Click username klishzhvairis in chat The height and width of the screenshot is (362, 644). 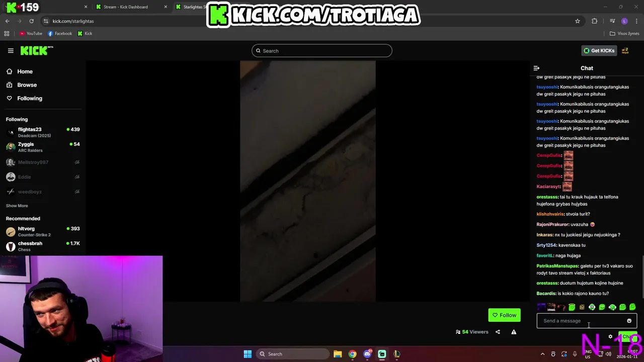(x=550, y=214)
